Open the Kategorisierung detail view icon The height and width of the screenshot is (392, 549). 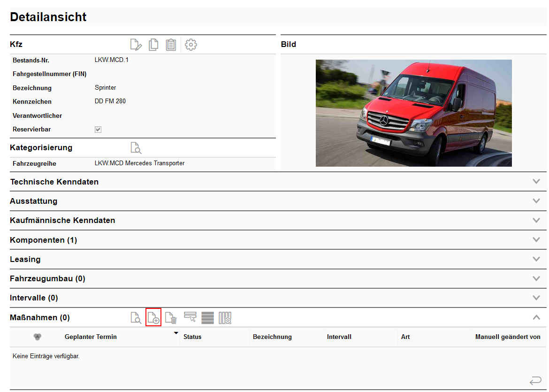tap(136, 148)
